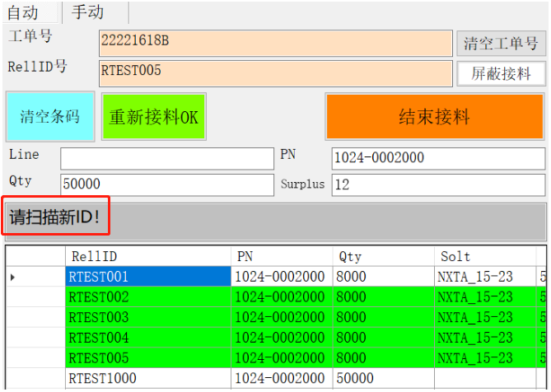Focus the Surplus field

coord(438,184)
